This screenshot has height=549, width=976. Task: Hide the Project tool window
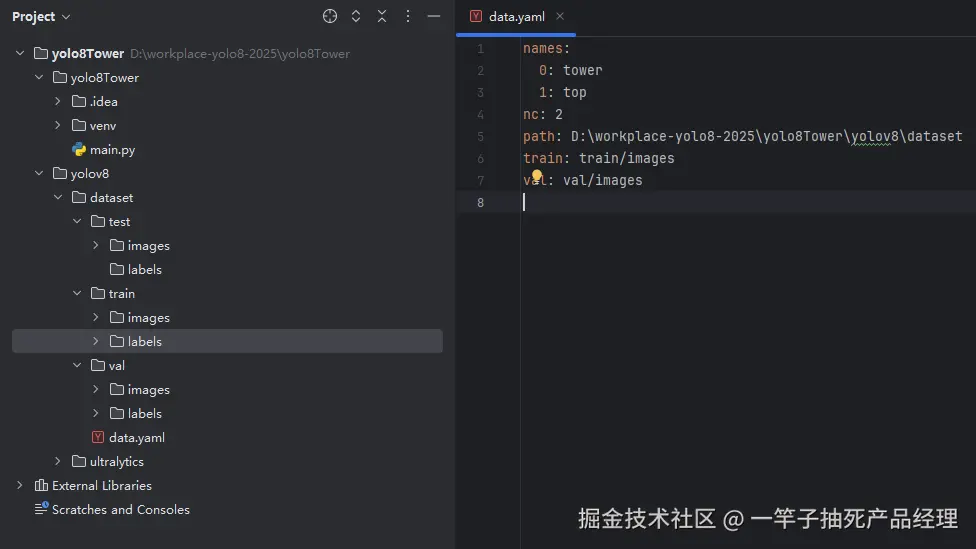click(434, 16)
